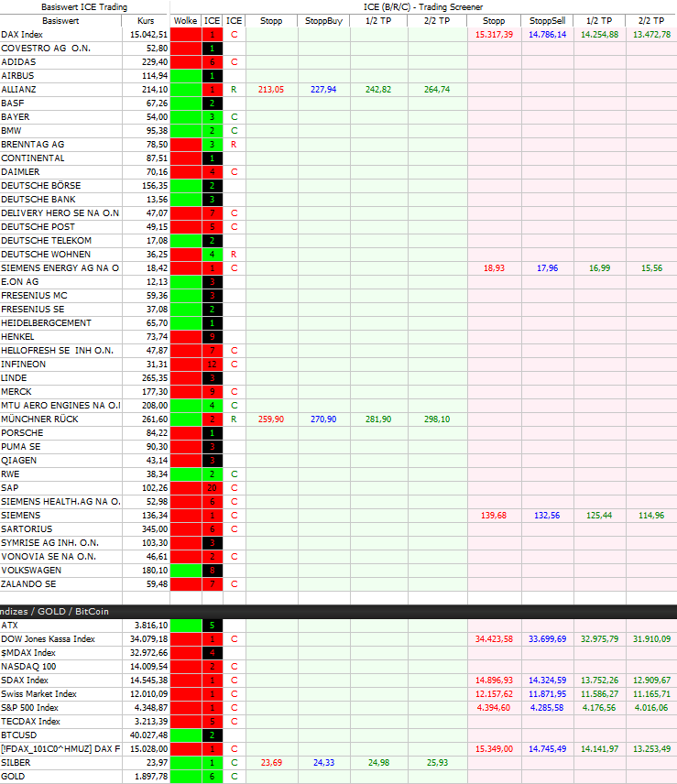Screen dimensions: 677x784
Task: Select the DAX Index row name
Action: 22,35
